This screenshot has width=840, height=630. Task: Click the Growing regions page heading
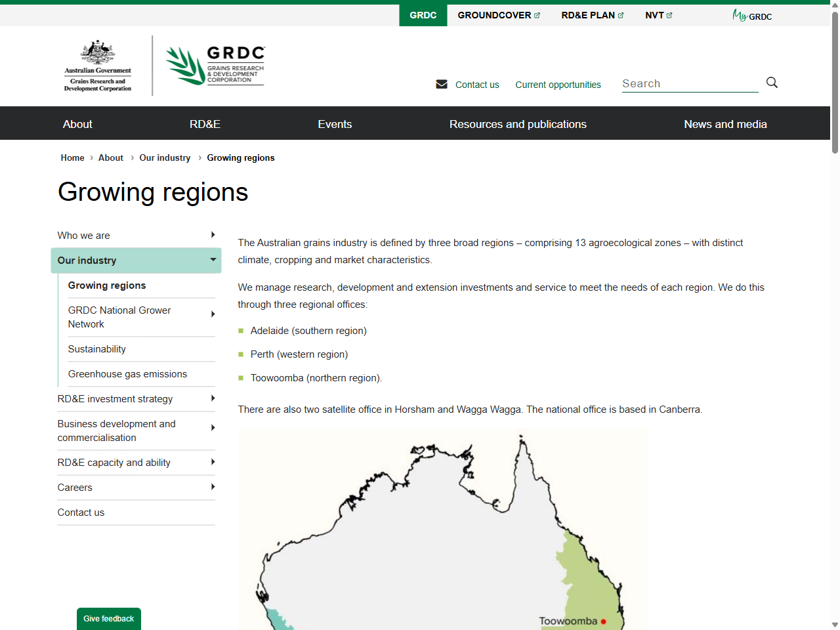pyautogui.click(x=153, y=192)
